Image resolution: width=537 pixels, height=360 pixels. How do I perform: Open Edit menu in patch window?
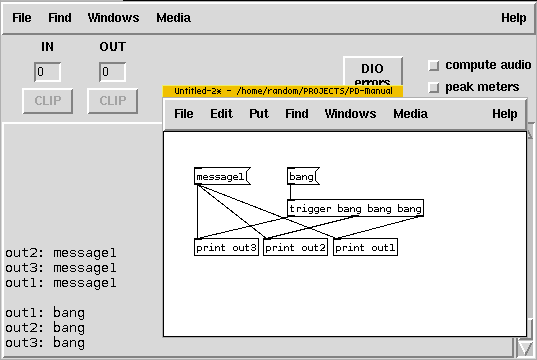(x=221, y=114)
